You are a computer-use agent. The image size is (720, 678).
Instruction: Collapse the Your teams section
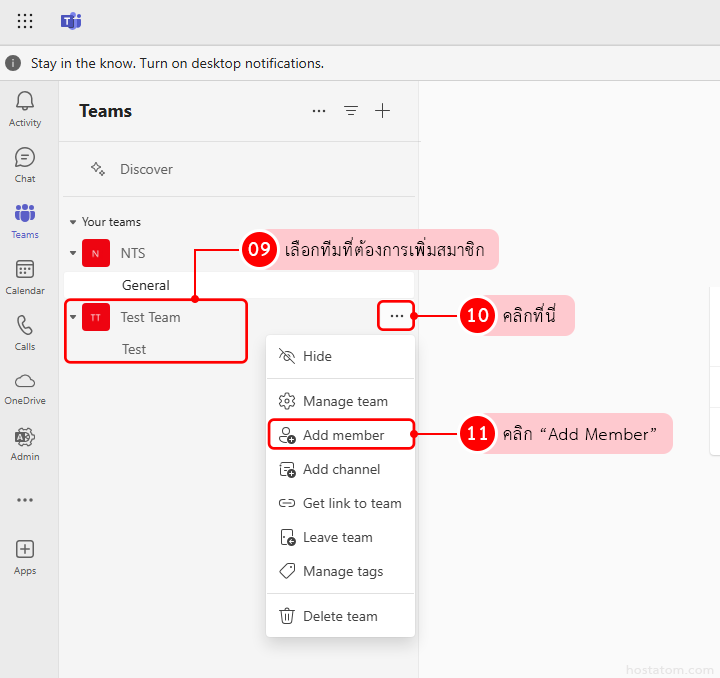tap(73, 222)
